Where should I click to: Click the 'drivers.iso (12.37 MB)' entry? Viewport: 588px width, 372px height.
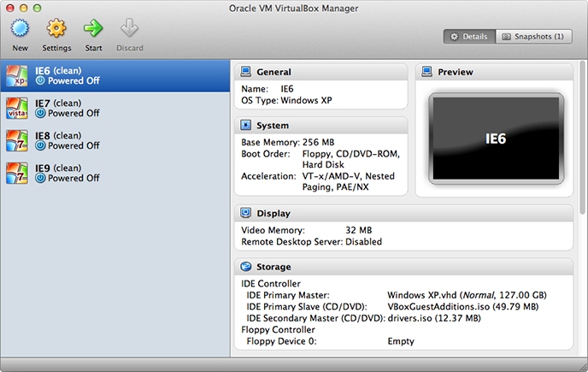pos(434,318)
